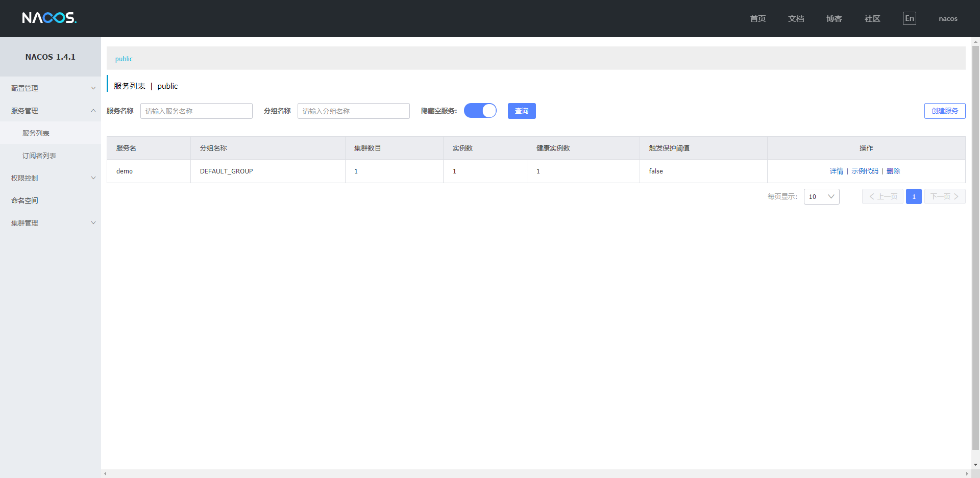The width and height of the screenshot is (980, 478).
Task: Click the vertical scrollbar
Action: click(975, 248)
